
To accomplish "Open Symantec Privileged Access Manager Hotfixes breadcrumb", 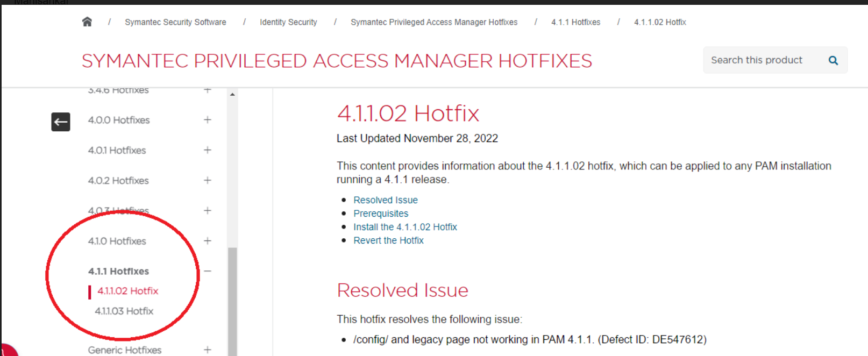I will [x=434, y=22].
